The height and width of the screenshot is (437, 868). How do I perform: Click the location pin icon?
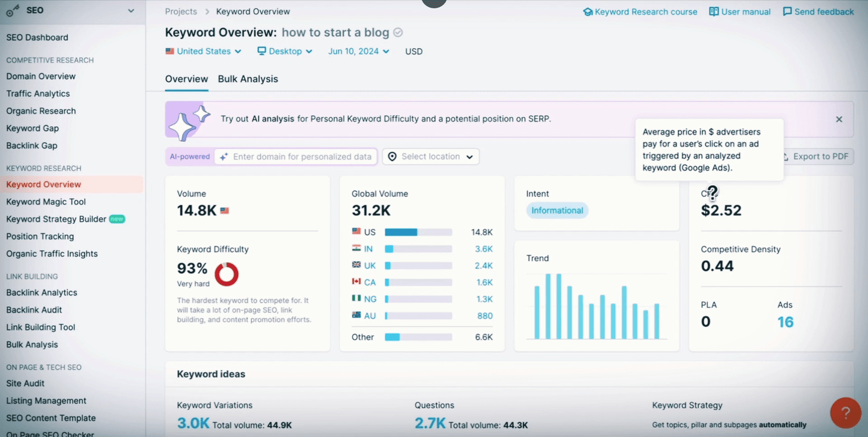coord(392,157)
